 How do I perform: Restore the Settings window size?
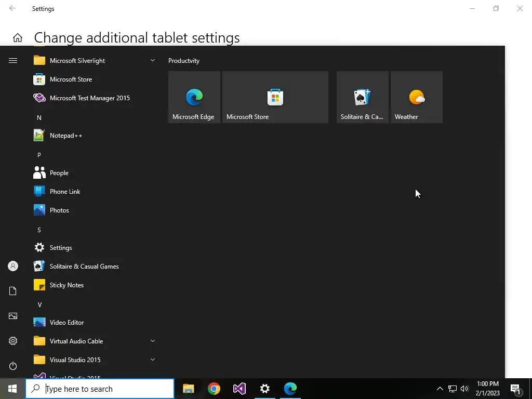[496, 8]
